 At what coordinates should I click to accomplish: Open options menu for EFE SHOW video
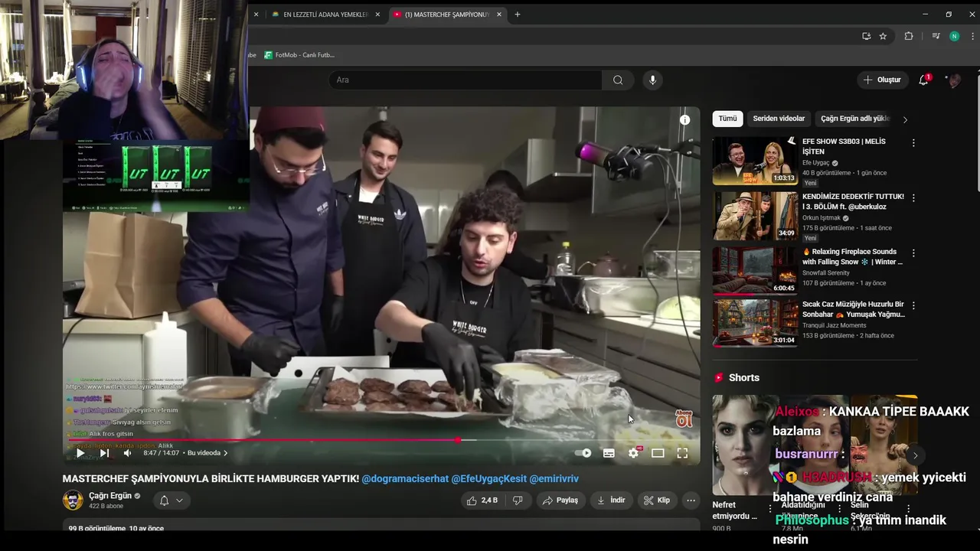point(913,143)
